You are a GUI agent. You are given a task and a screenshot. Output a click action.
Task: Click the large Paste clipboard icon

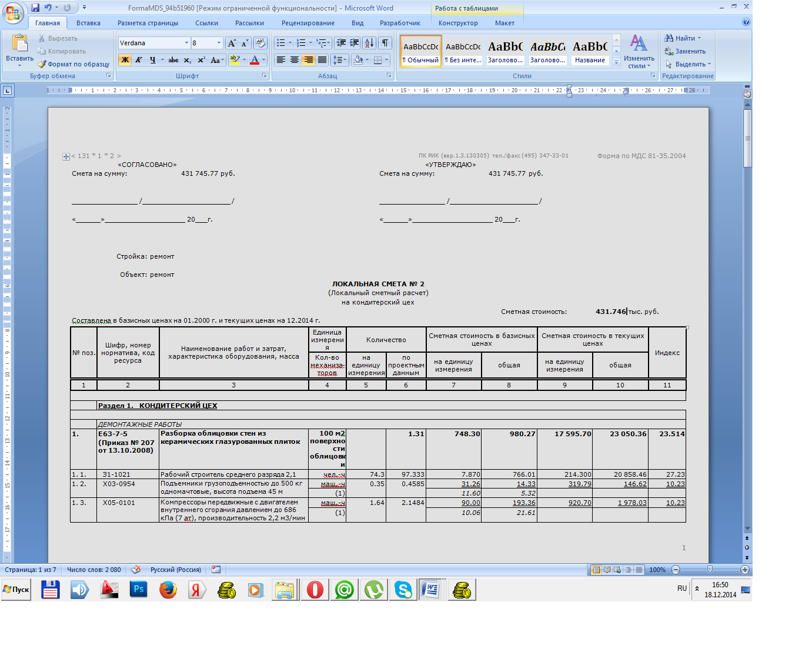[19, 44]
